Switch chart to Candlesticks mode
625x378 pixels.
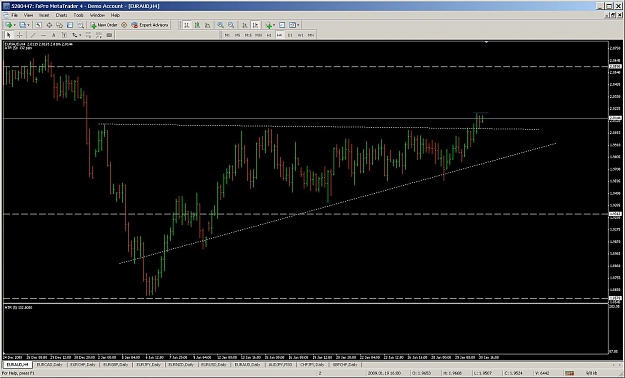197,25
